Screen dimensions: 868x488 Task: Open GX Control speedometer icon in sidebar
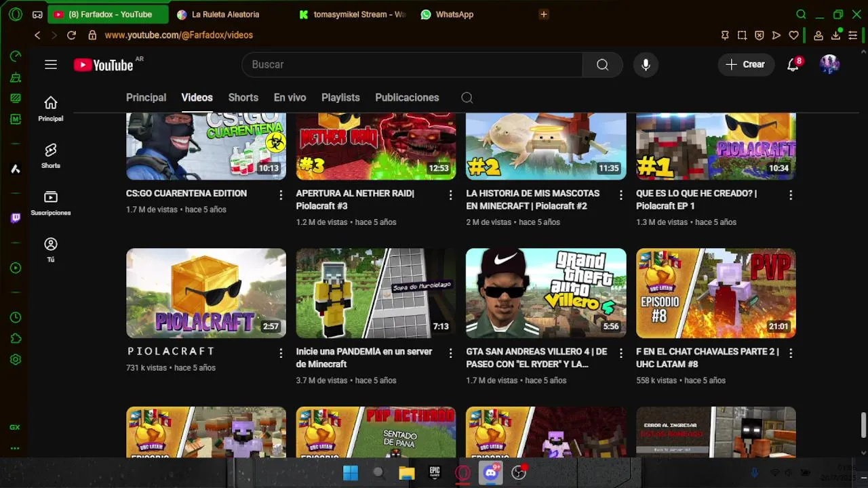click(x=16, y=56)
